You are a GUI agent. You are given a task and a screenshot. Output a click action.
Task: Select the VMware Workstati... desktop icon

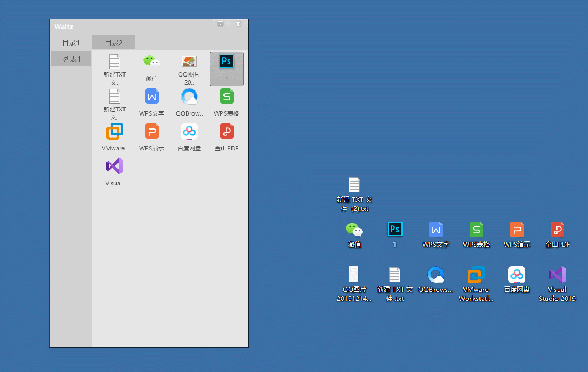(x=476, y=284)
